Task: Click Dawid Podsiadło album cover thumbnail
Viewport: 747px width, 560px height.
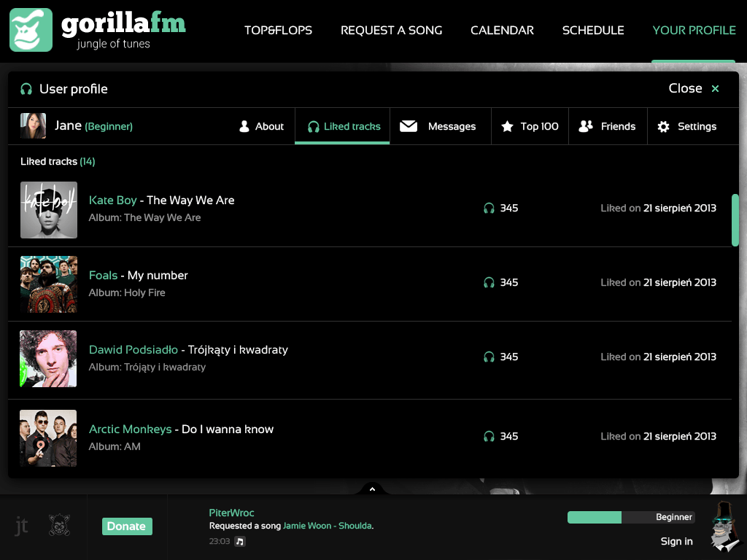Action: (48, 359)
